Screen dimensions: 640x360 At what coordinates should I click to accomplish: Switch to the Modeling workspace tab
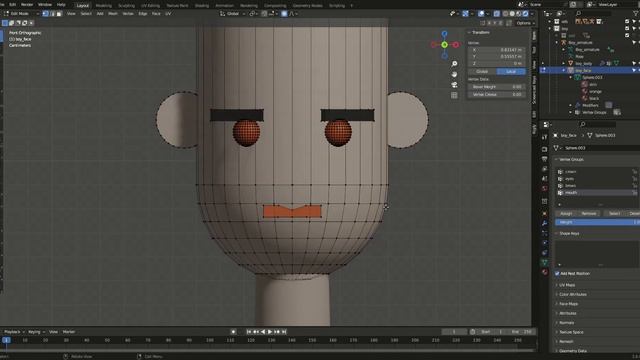(x=103, y=5)
